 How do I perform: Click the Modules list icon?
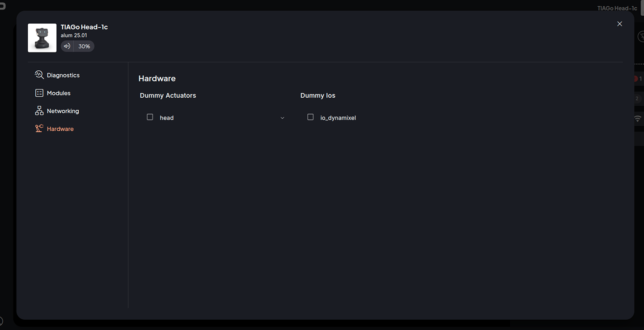point(39,93)
